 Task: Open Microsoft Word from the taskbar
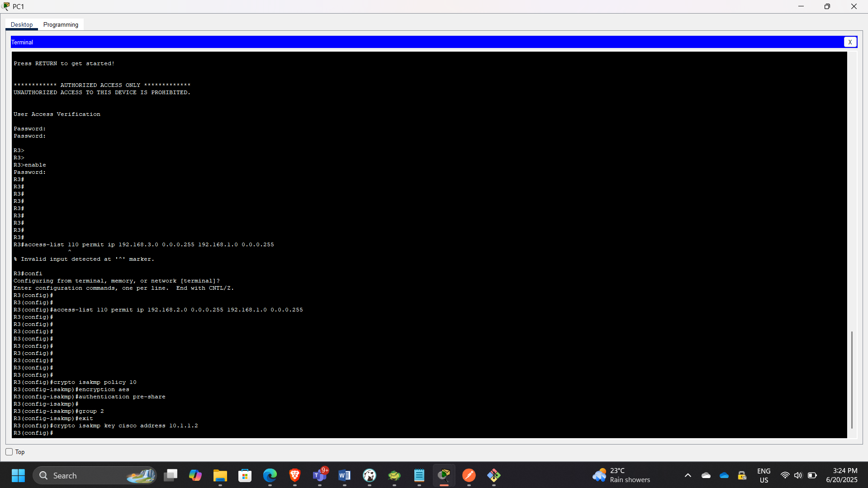(x=345, y=476)
